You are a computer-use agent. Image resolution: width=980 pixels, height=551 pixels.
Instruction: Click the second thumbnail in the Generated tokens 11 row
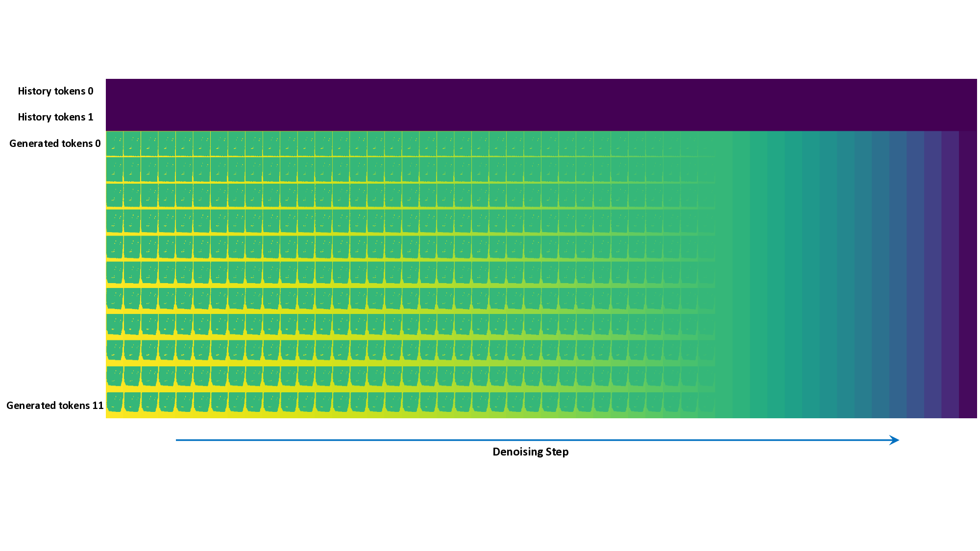click(x=132, y=402)
